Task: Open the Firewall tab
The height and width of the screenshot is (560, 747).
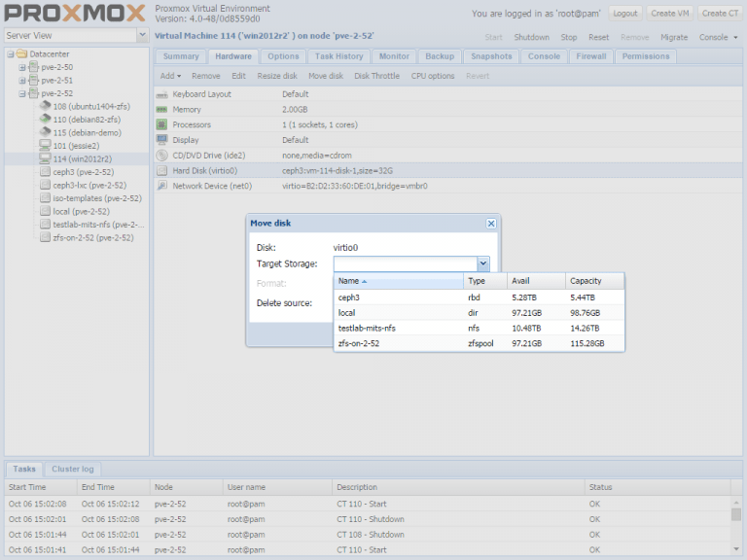Action: coord(591,56)
